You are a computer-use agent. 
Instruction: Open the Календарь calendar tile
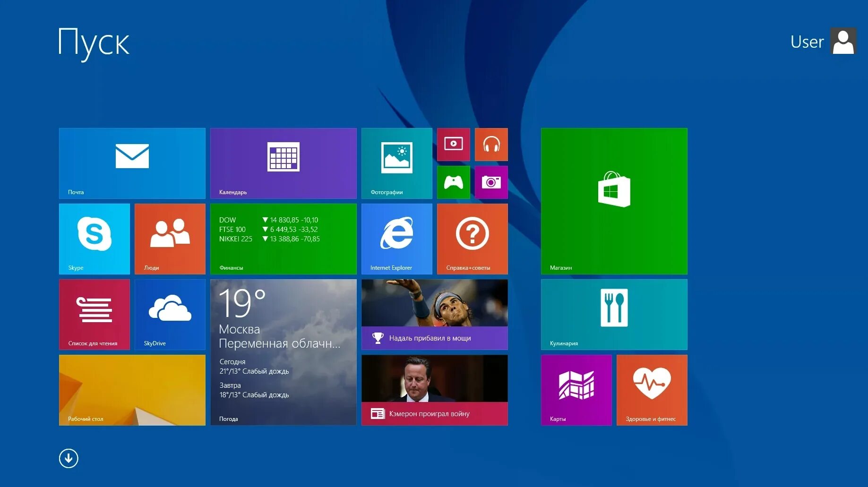coord(284,163)
